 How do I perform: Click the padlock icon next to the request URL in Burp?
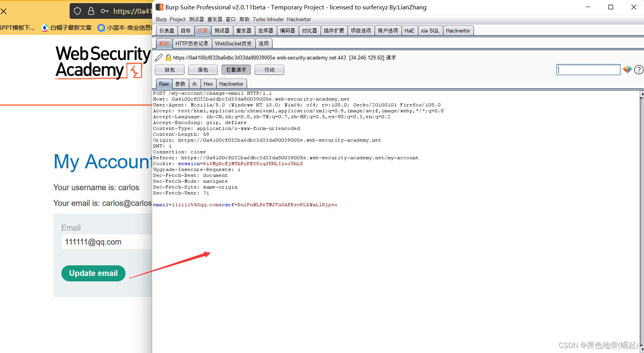(169, 58)
